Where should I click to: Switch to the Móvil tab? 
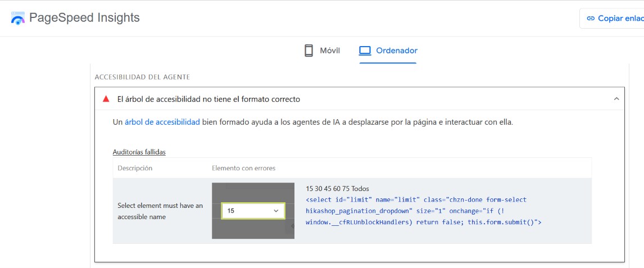click(x=322, y=51)
